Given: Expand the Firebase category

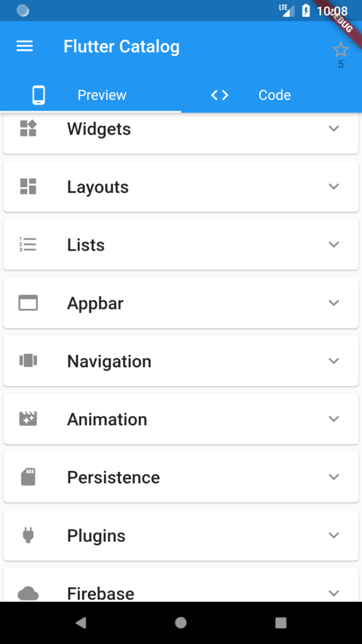Looking at the screenshot, I should click(334, 592).
